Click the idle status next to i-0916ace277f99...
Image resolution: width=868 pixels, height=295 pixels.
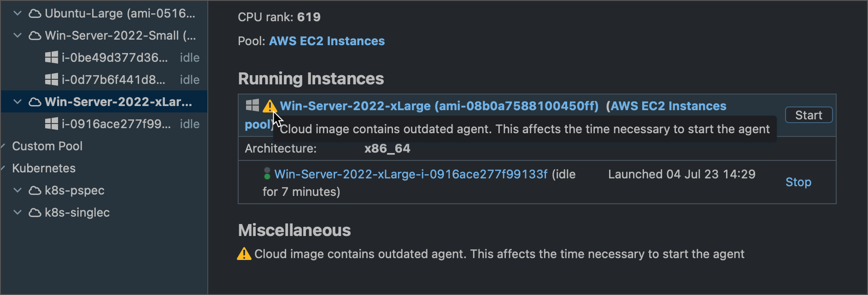[x=190, y=124]
